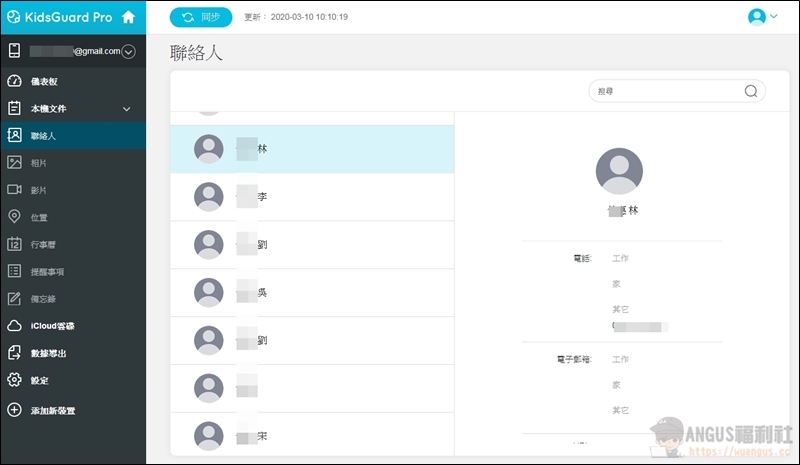Click the 儀表板 dashboard gauge icon
The height and width of the screenshot is (465, 800).
(x=14, y=81)
